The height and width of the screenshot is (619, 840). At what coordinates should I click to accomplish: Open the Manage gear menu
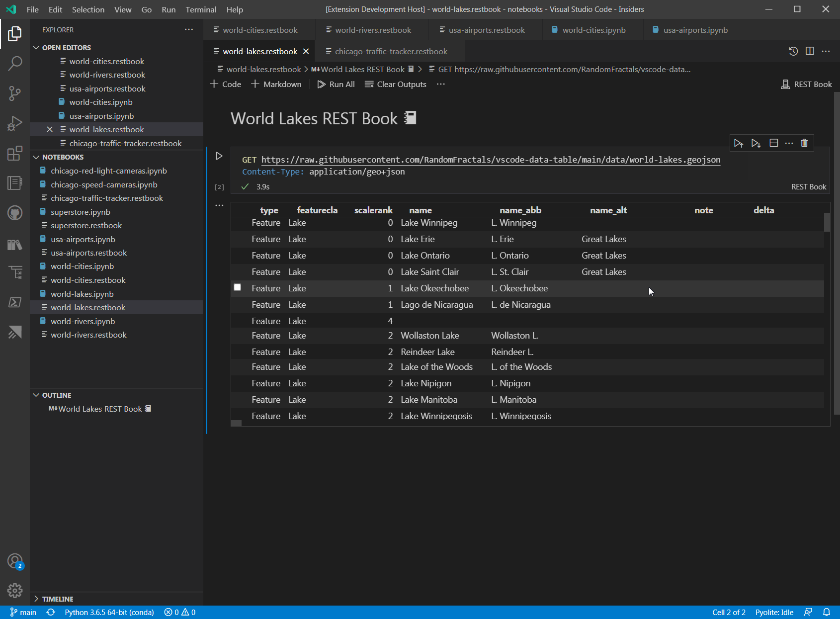click(x=15, y=590)
